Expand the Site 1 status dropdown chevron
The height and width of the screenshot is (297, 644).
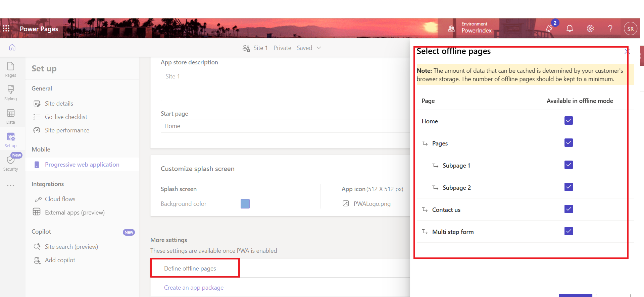point(319,48)
